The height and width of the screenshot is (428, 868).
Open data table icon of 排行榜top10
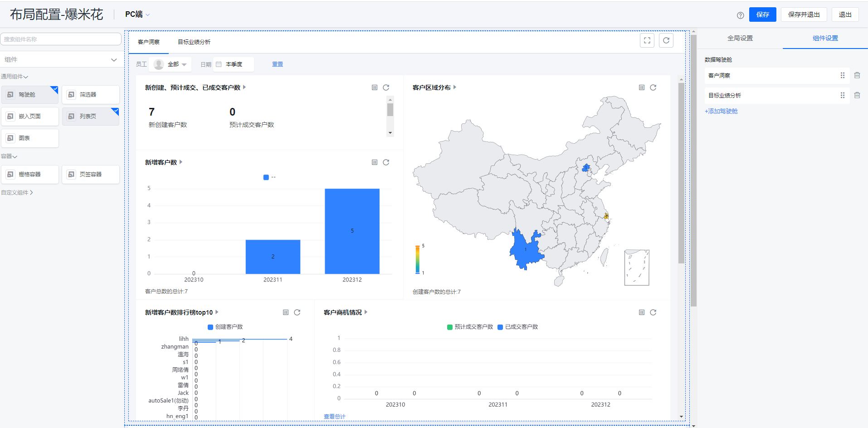tap(286, 312)
